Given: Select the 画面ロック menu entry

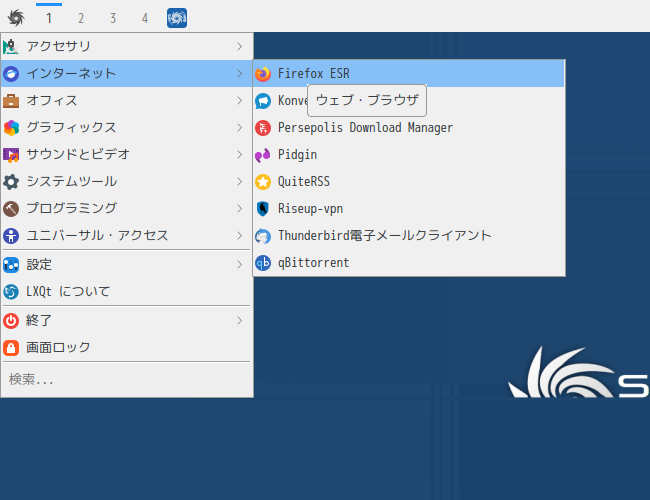Looking at the screenshot, I should click(127, 347).
